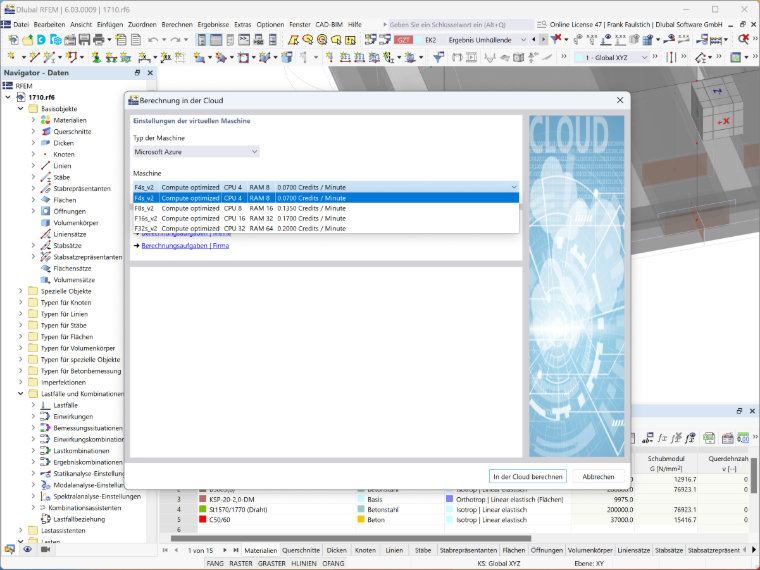This screenshot has height=570, width=760.
Task: Click the next result arrow button
Action: 543,40
